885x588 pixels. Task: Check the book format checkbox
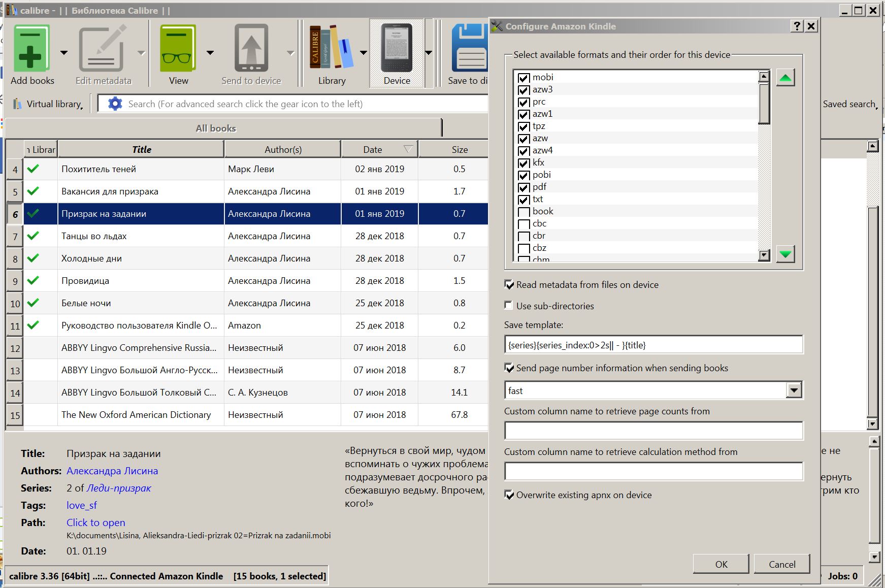click(523, 212)
